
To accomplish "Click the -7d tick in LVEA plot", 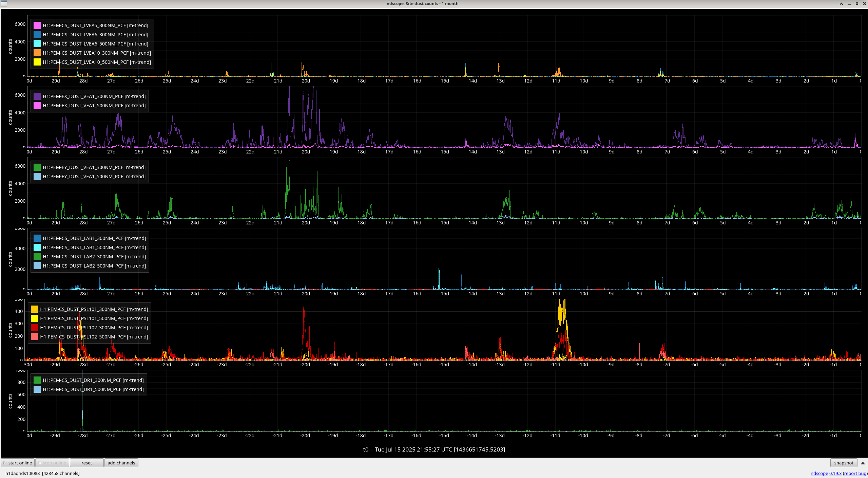I will point(666,81).
